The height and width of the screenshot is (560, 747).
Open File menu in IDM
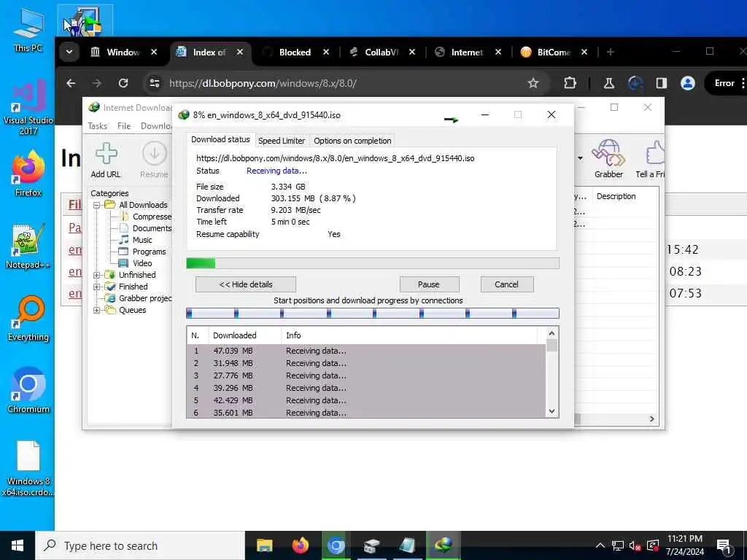point(124,126)
